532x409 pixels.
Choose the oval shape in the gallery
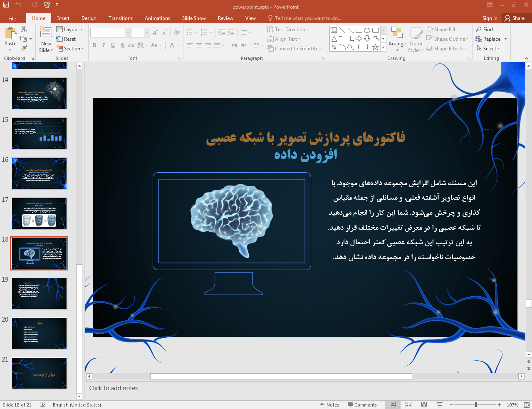[367, 30]
